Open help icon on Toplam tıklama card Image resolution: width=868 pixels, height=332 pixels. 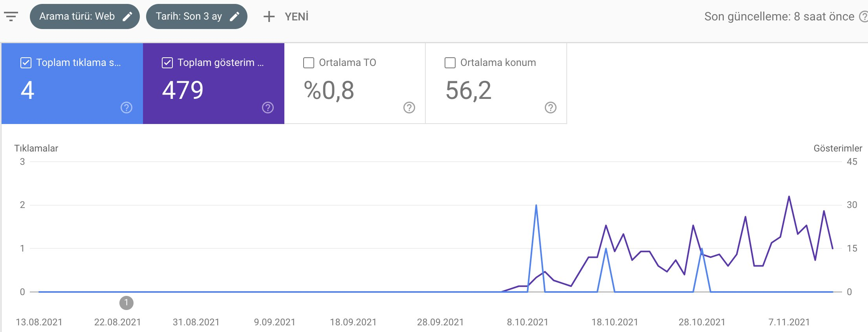click(x=126, y=108)
